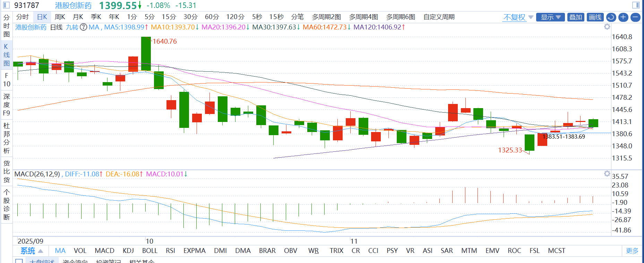Expand 系统 indicator group menu

click(32, 251)
